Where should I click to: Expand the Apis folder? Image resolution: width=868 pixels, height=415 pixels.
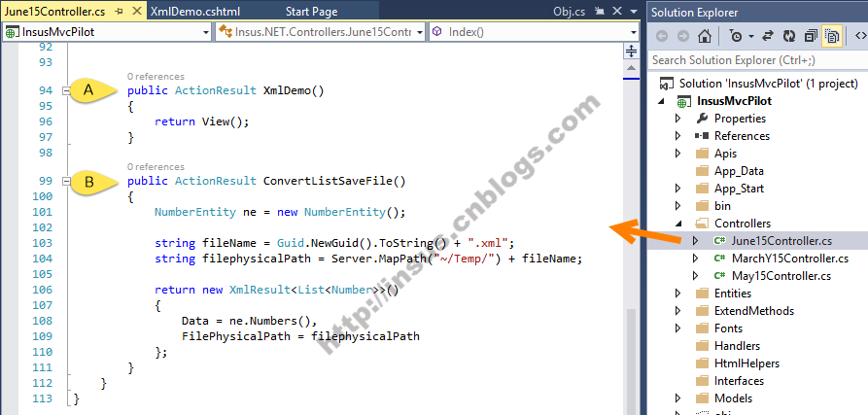coord(678,154)
